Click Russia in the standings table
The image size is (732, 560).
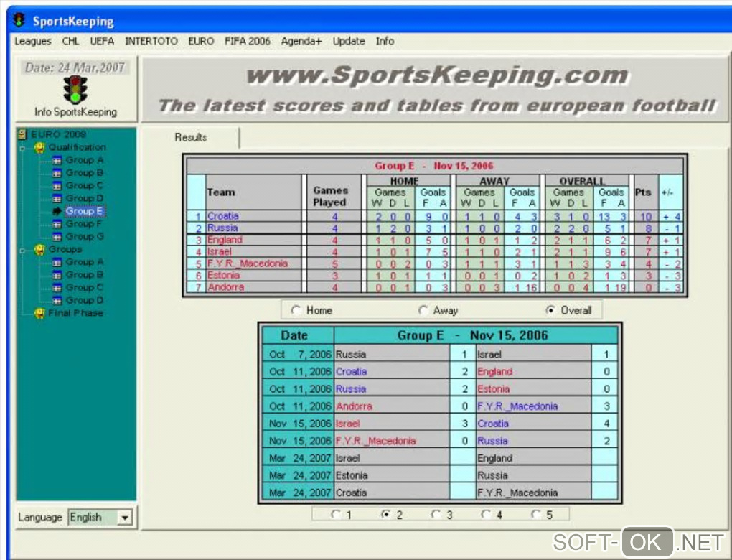pyautogui.click(x=222, y=228)
